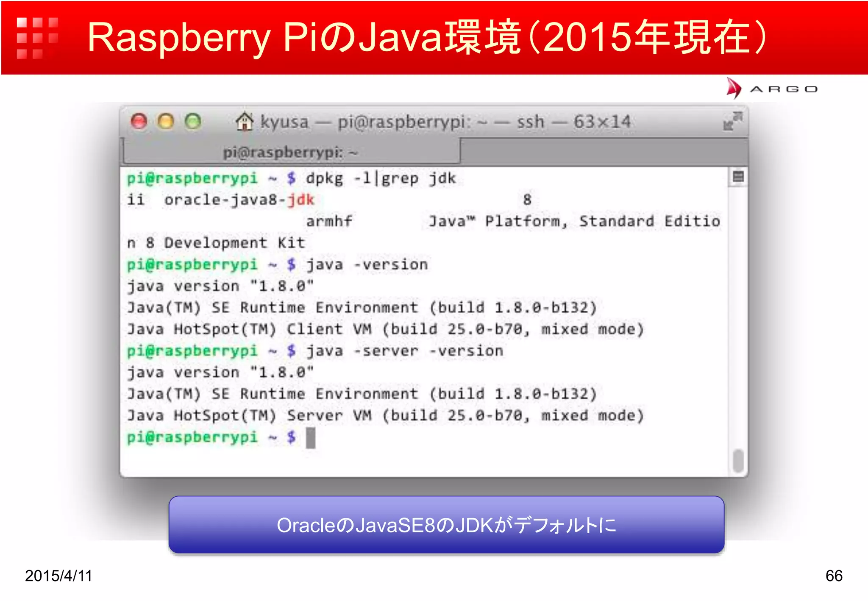
Task: Click the ARGO logo
Action: pos(772,89)
